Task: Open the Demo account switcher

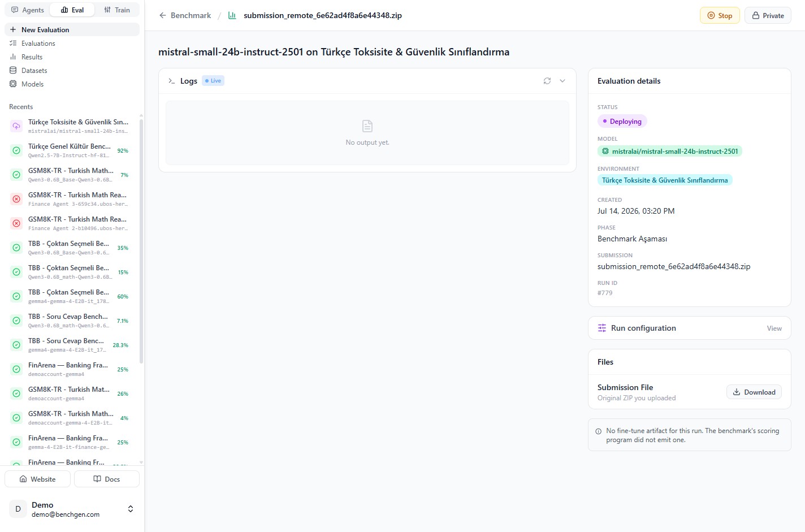Action: 72,509
